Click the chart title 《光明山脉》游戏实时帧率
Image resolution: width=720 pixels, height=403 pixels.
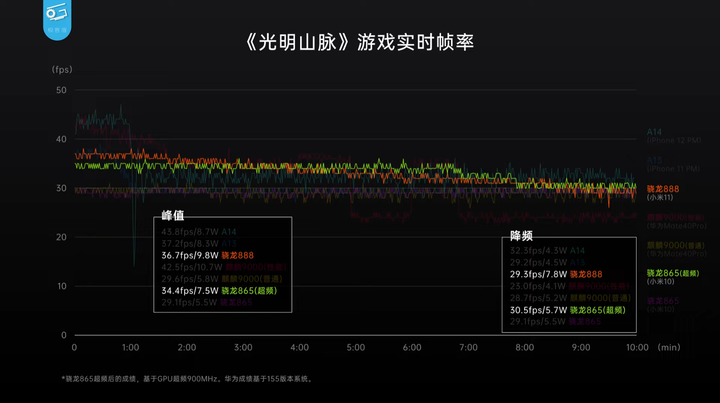[x=359, y=42]
